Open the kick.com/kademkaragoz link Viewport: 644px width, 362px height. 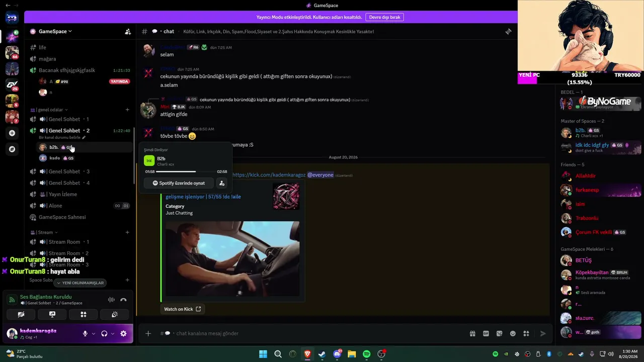click(269, 175)
